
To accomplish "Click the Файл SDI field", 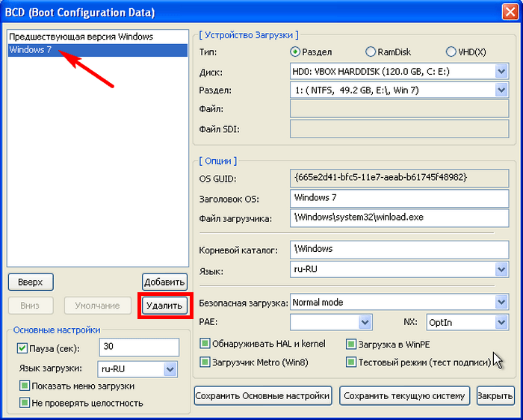I will click(399, 129).
